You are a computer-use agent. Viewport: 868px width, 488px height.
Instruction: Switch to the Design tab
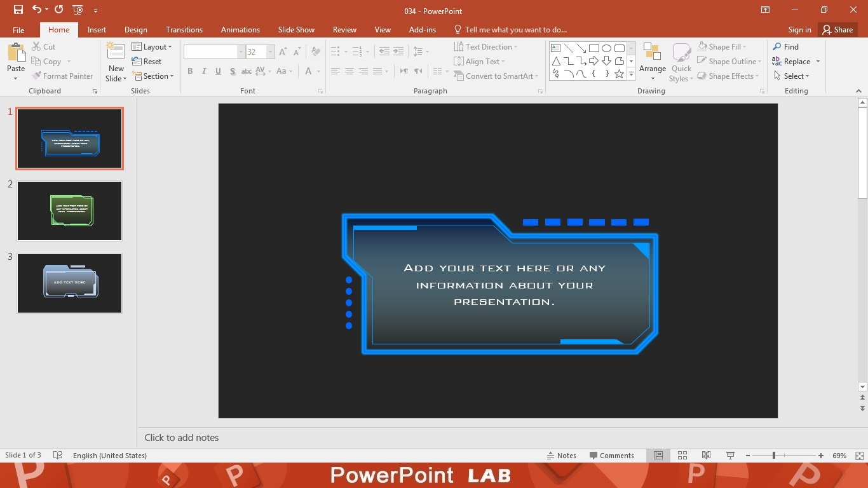[135, 29]
